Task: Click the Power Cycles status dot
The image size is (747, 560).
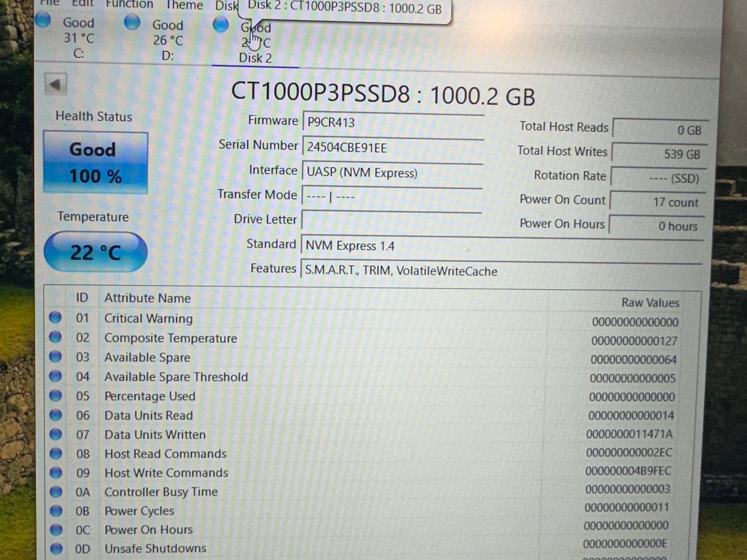Action: 56,511
